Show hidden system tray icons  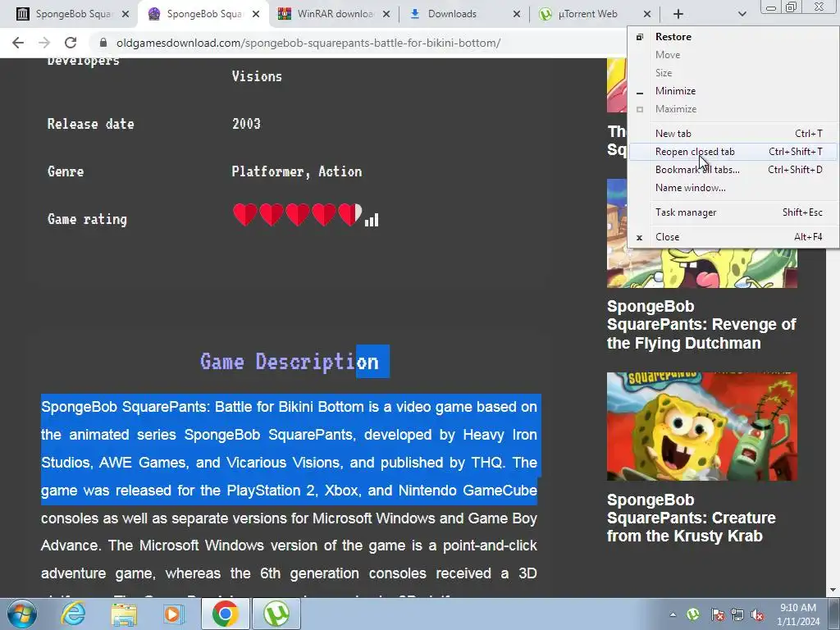click(x=673, y=614)
